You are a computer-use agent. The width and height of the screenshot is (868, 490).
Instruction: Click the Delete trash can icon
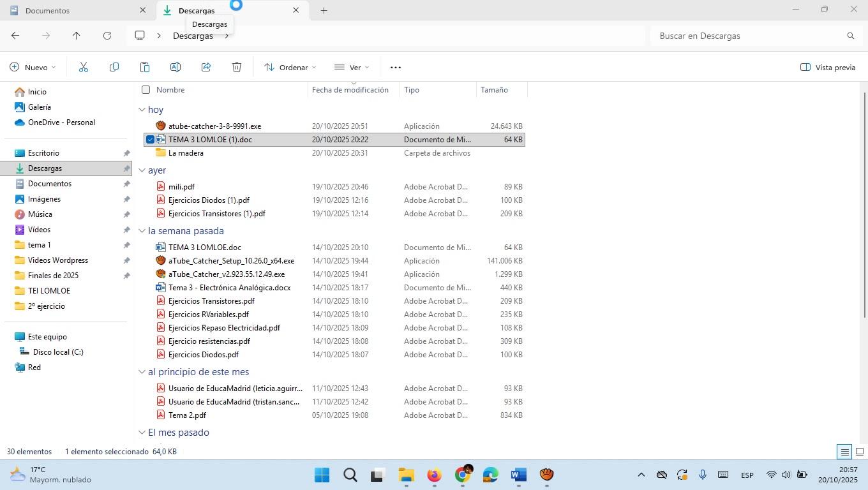237,67
